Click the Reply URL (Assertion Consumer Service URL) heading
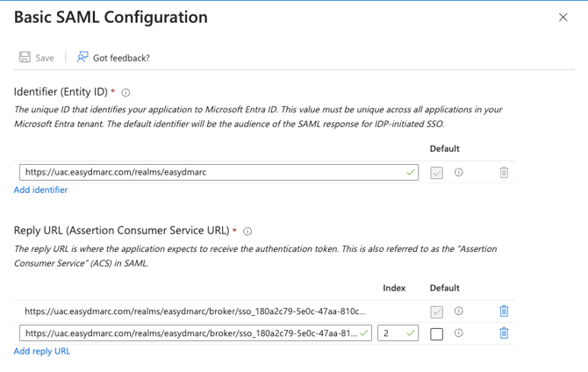 pos(121,230)
